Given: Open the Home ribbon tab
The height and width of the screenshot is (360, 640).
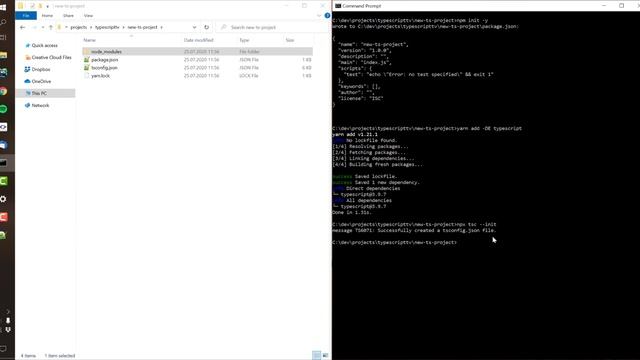Looking at the screenshot, I should tap(47, 16).
